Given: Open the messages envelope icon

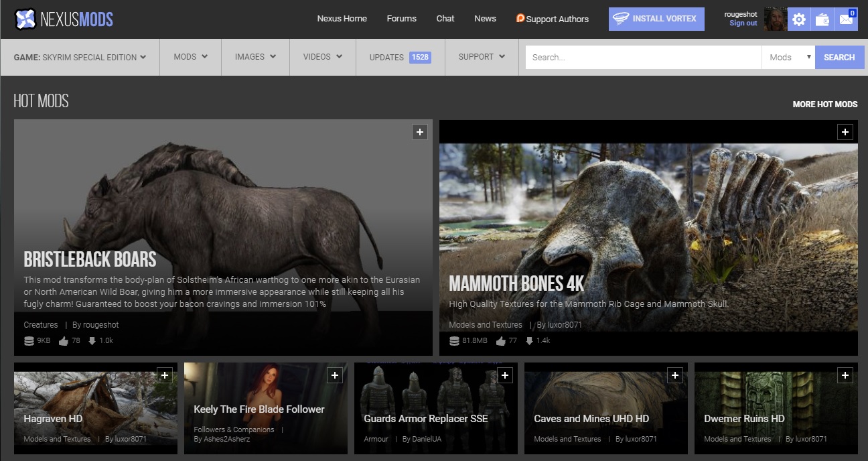Looking at the screenshot, I should (x=846, y=19).
